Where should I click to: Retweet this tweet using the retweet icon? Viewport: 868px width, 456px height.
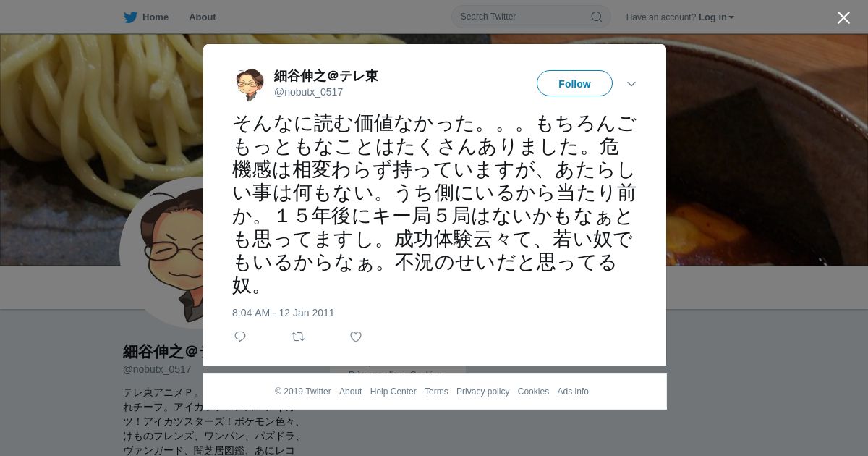(x=298, y=337)
